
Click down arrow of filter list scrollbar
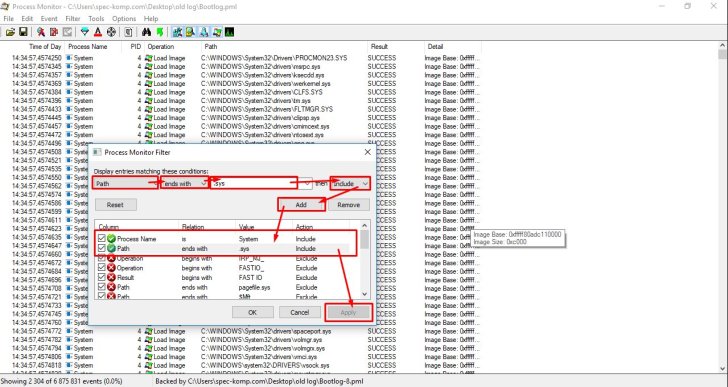pos(364,294)
